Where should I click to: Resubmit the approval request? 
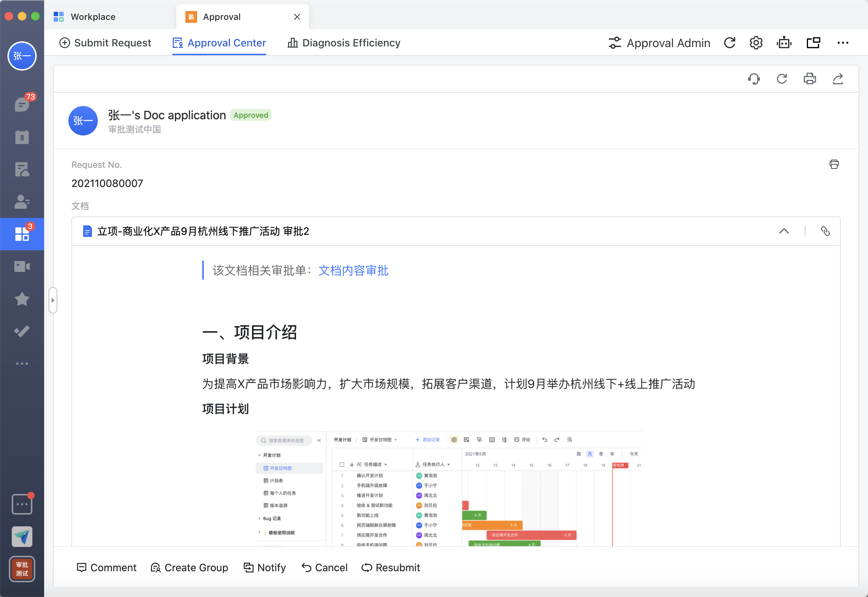click(391, 568)
